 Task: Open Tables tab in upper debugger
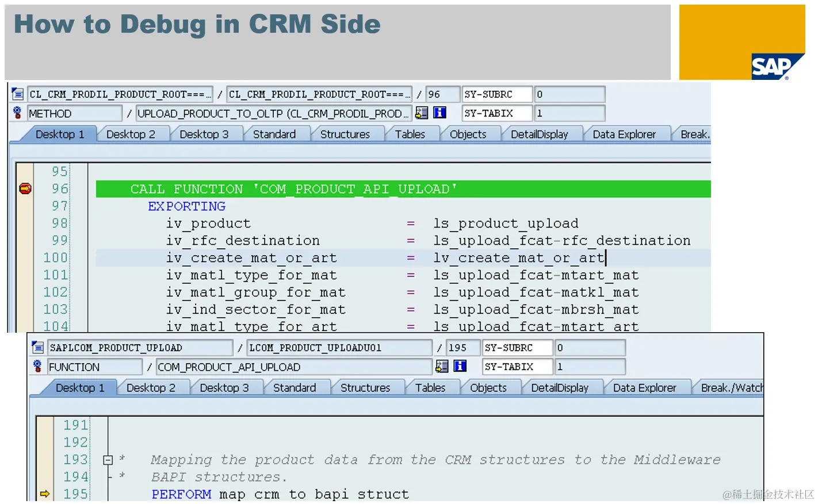[410, 134]
